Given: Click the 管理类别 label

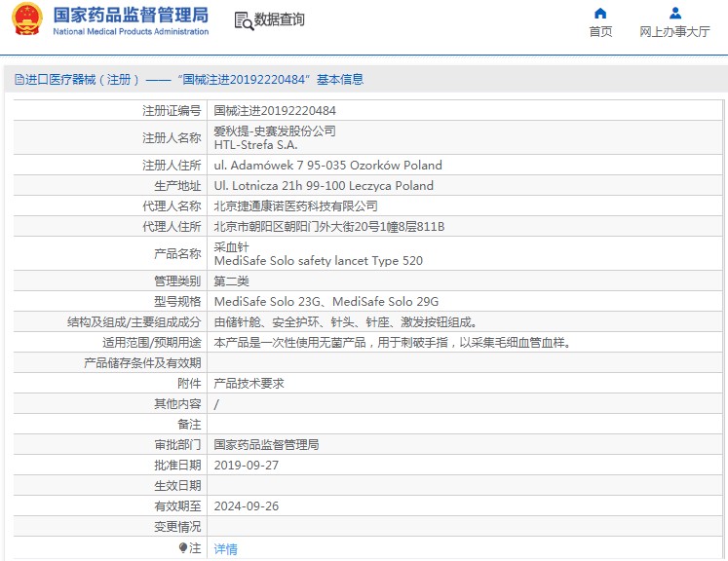Looking at the screenshot, I should (177, 281).
